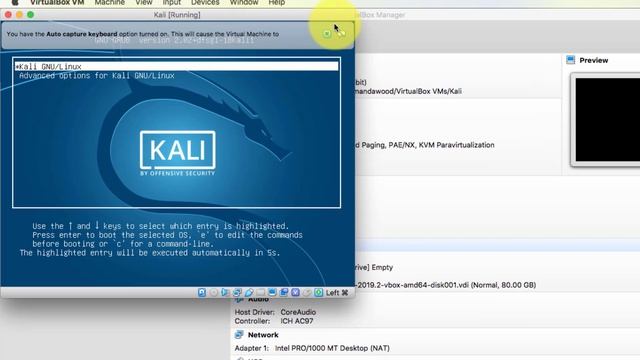Image resolution: width=640 pixels, height=360 pixels.
Task: Click the KVM Paravirtualization text
Action: click(457, 145)
